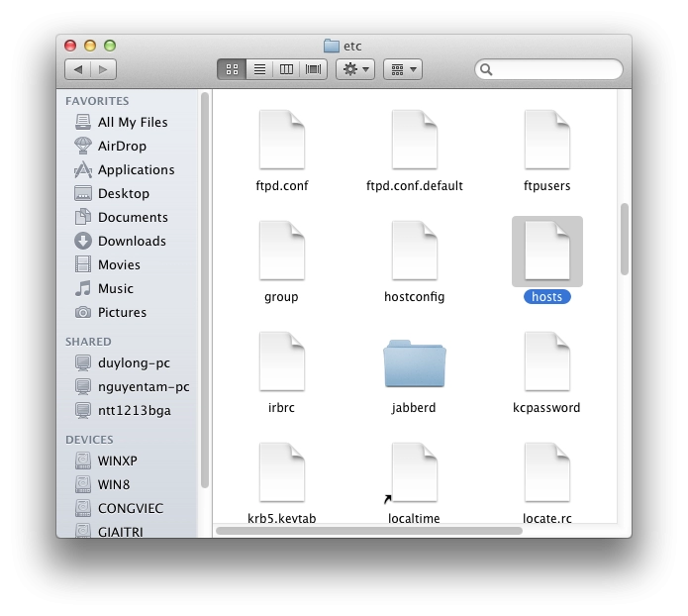Select the ftpd.conf.default file icon
This screenshot has width=688, height=616.
(415, 140)
